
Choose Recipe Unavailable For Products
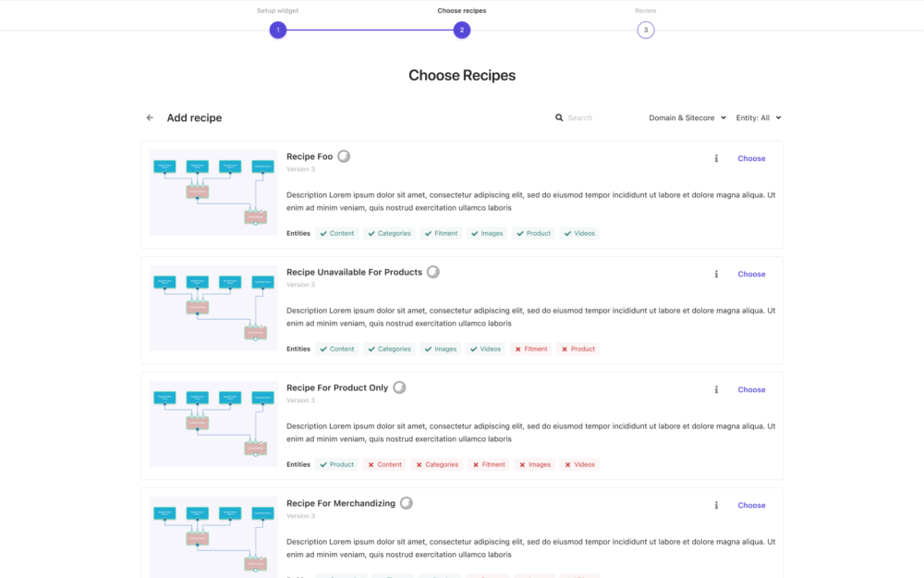click(x=751, y=275)
